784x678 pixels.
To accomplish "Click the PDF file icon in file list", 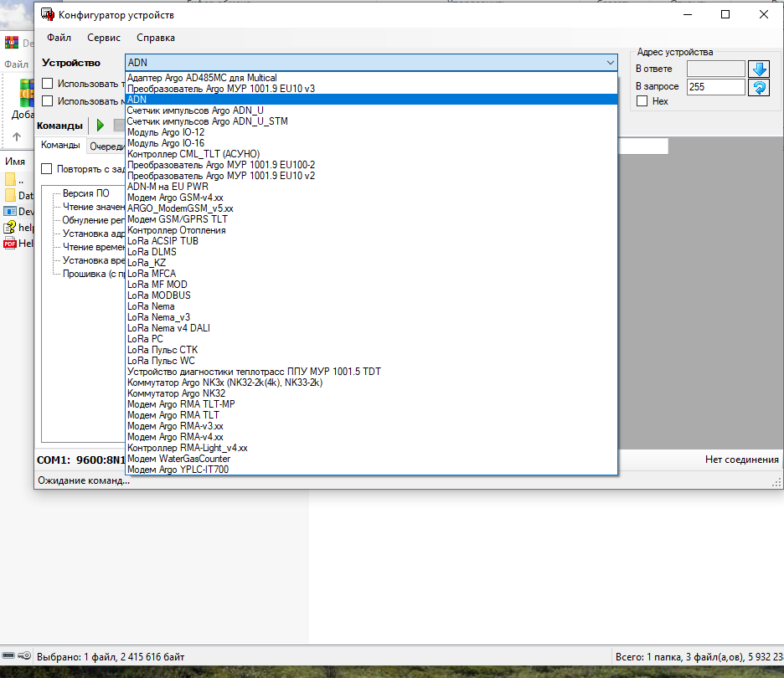I will point(10,244).
